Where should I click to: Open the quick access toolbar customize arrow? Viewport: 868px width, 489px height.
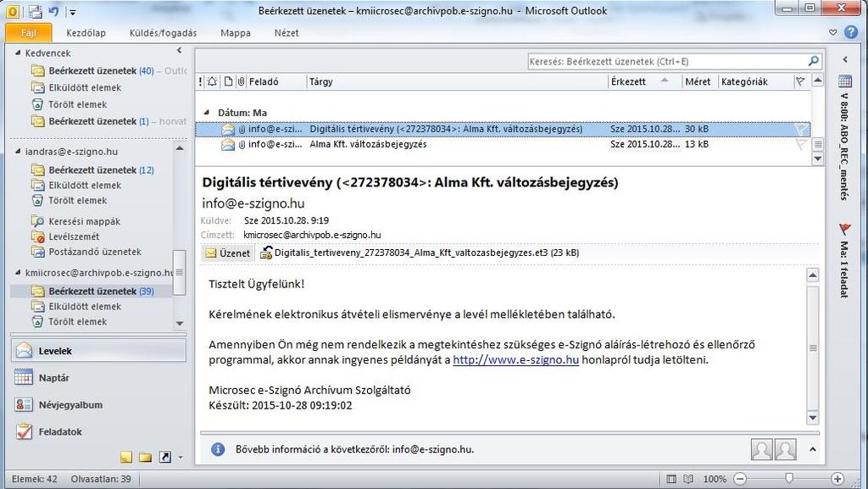(x=73, y=12)
